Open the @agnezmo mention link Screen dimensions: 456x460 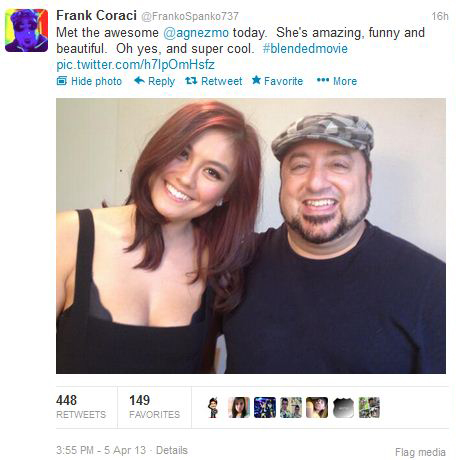tap(196, 33)
